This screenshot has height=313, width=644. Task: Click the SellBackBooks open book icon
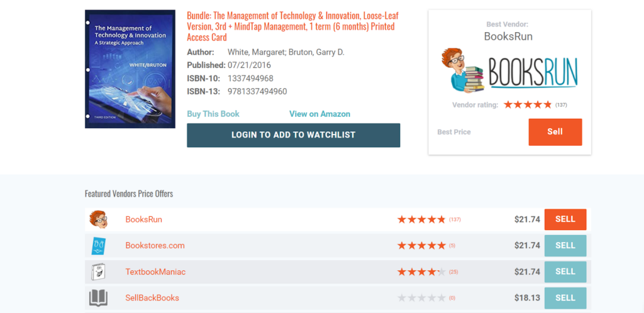pos(99,298)
